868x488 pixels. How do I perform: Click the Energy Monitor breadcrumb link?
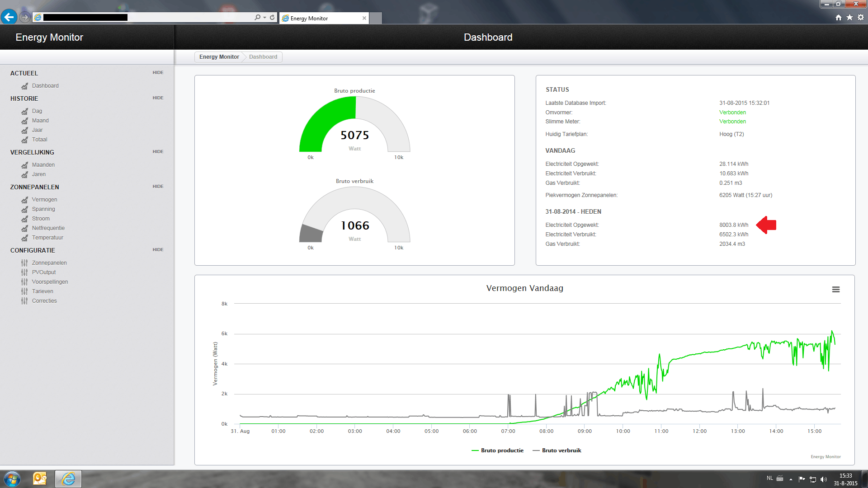click(x=219, y=57)
